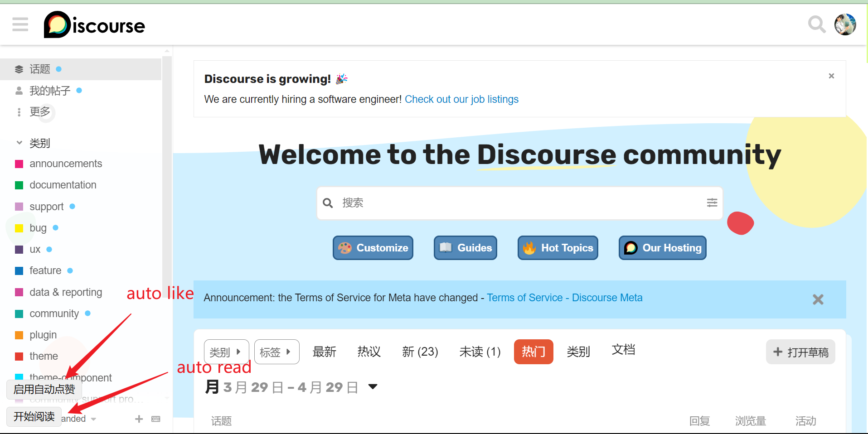This screenshot has height=434, width=868.
Task: Click Our Hosting button
Action: [663, 248]
